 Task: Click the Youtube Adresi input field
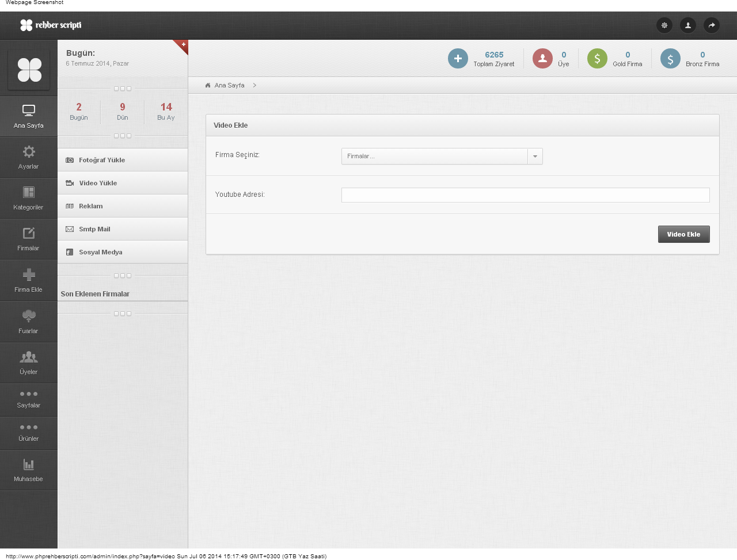click(525, 195)
